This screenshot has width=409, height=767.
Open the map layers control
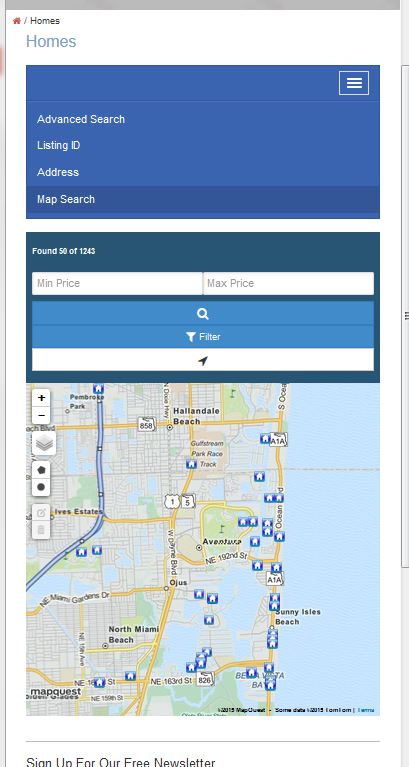[44, 444]
